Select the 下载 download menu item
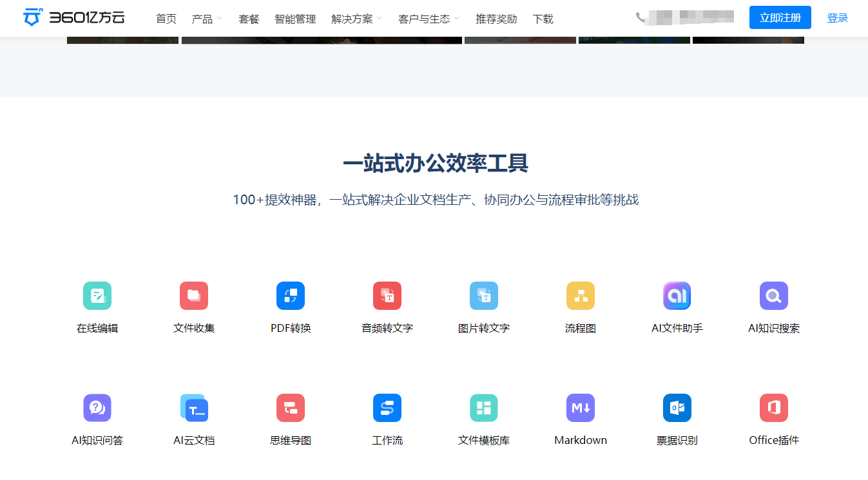 [543, 19]
